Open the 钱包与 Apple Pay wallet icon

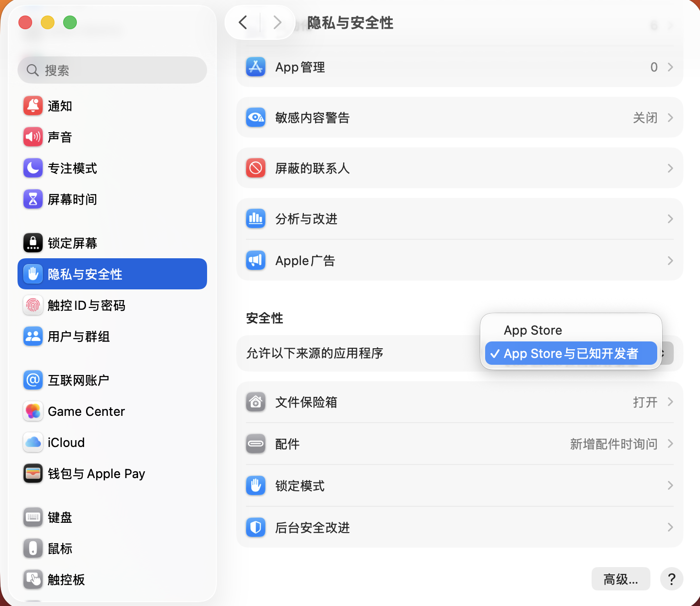click(x=33, y=474)
